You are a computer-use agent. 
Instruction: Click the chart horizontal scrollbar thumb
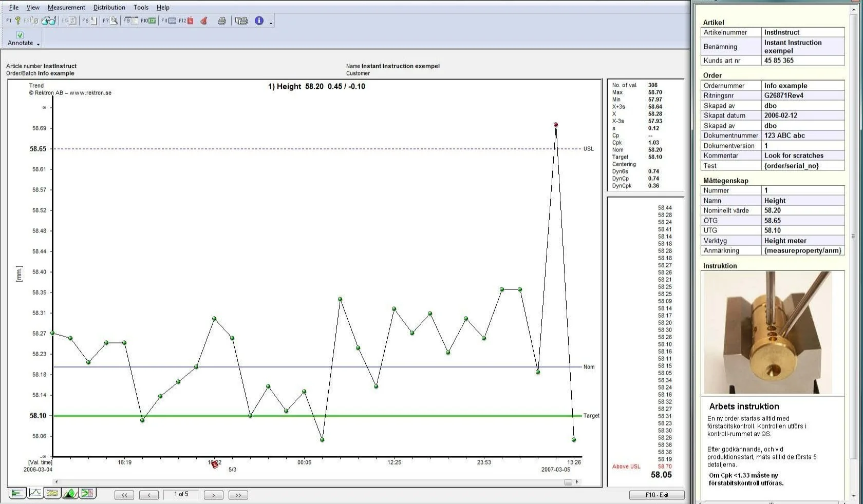pyautogui.click(x=568, y=482)
